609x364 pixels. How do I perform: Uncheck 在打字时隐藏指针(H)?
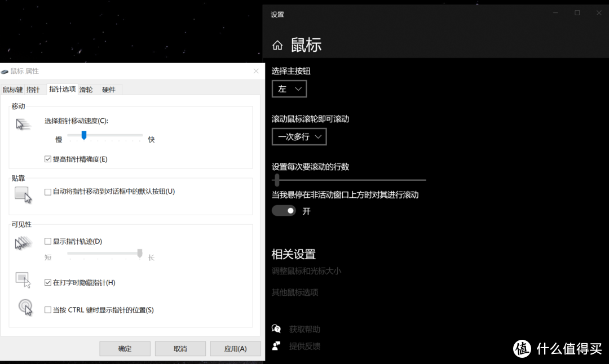click(x=48, y=282)
